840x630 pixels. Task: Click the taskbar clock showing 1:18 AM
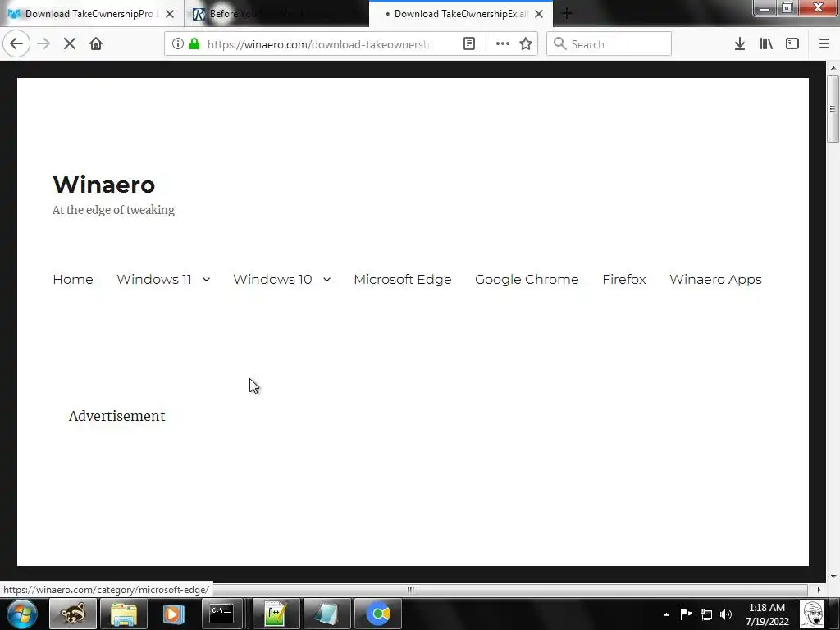(767, 614)
